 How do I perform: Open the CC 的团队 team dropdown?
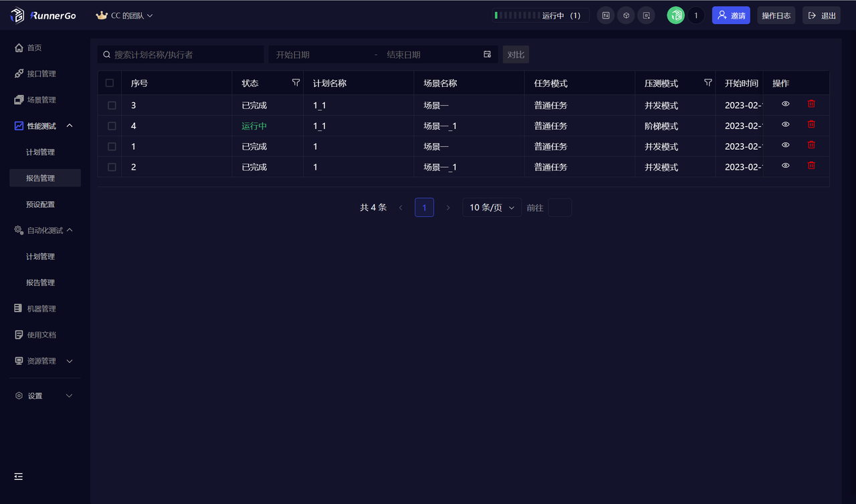pos(124,15)
